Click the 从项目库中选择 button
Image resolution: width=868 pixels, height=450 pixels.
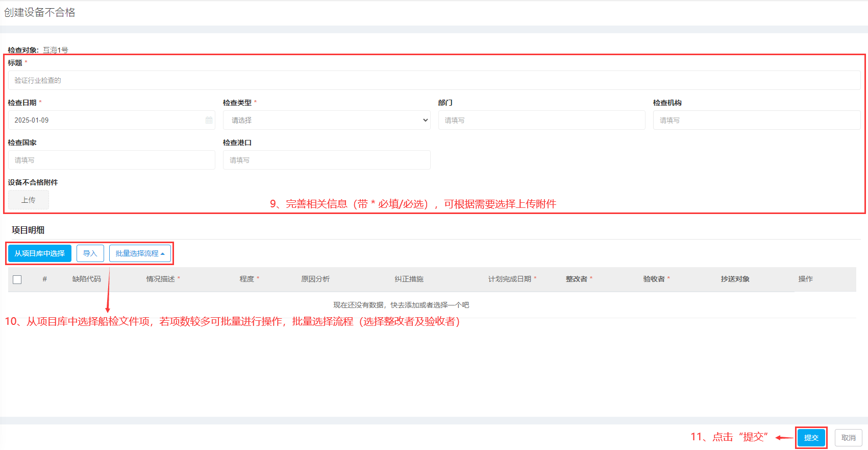coord(40,253)
